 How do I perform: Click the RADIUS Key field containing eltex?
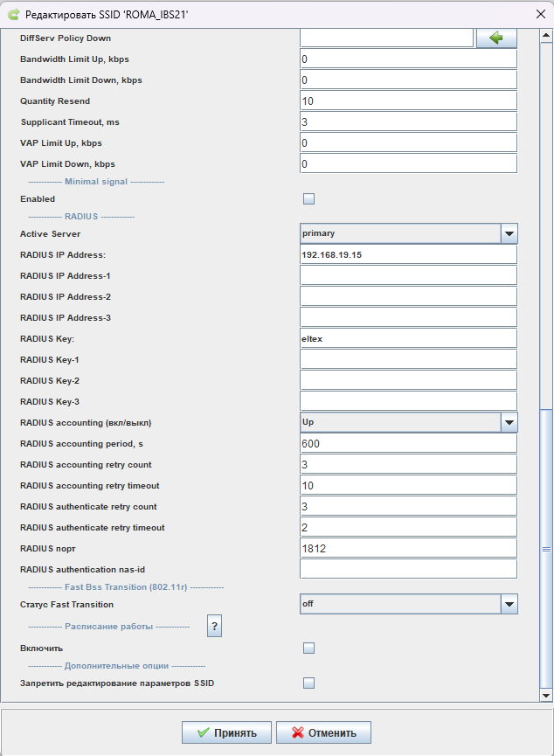tap(408, 338)
